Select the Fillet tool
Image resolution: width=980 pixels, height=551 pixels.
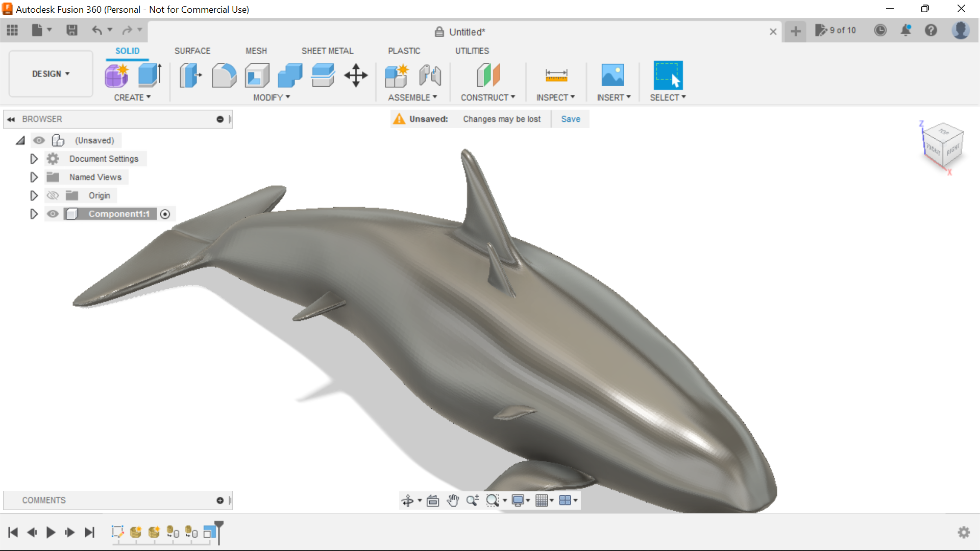click(224, 75)
